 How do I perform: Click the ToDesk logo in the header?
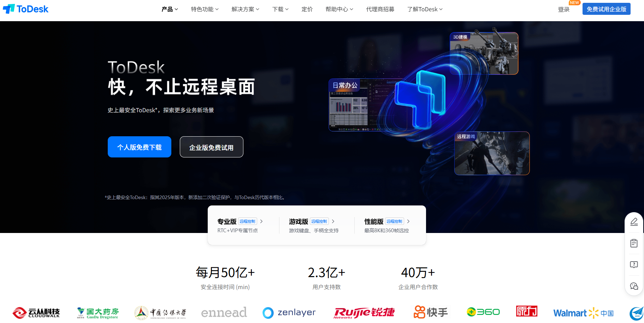coord(25,9)
